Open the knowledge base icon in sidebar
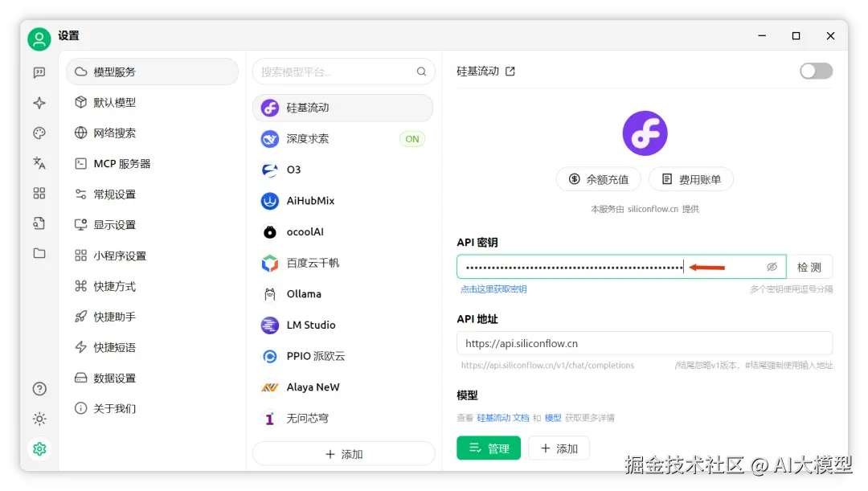The width and height of the screenshot is (868, 491). [39, 223]
